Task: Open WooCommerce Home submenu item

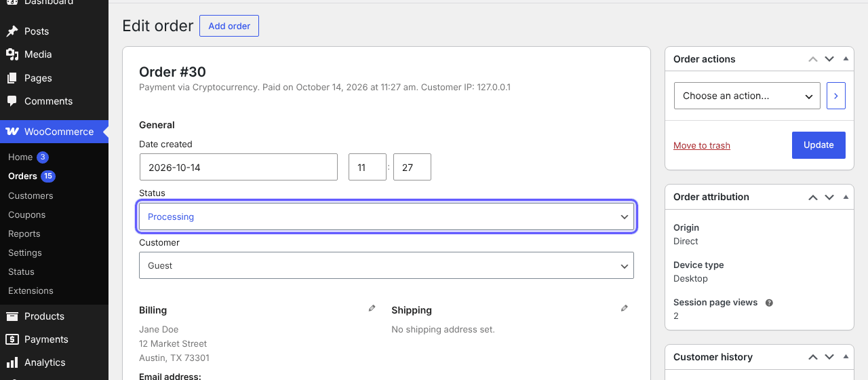Action: click(x=20, y=157)
